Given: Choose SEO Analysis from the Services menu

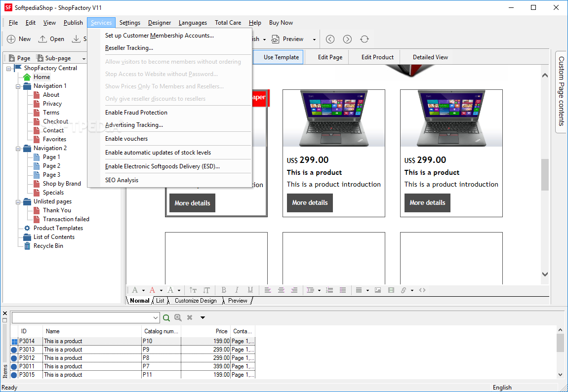Looking at the screenshot, I should tap(122, 180).
